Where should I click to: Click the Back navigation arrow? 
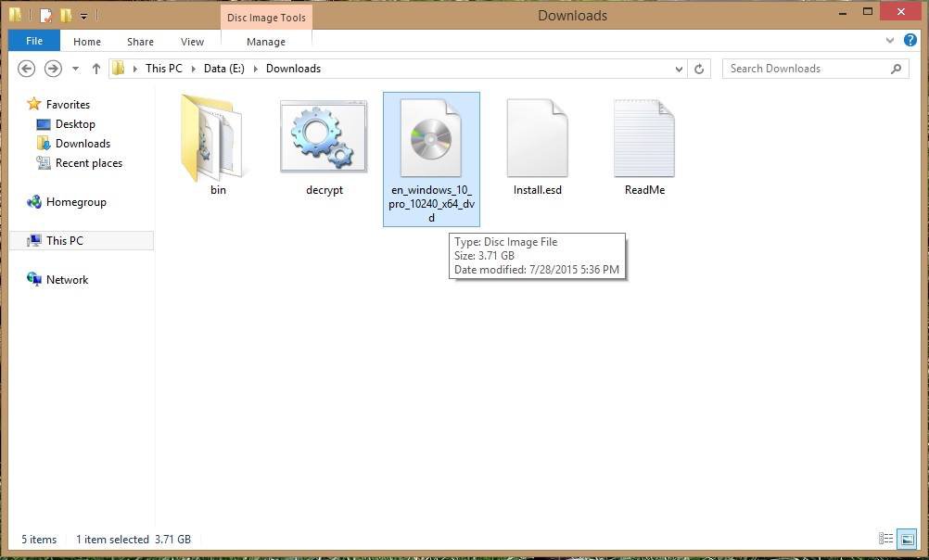(26, 69)
